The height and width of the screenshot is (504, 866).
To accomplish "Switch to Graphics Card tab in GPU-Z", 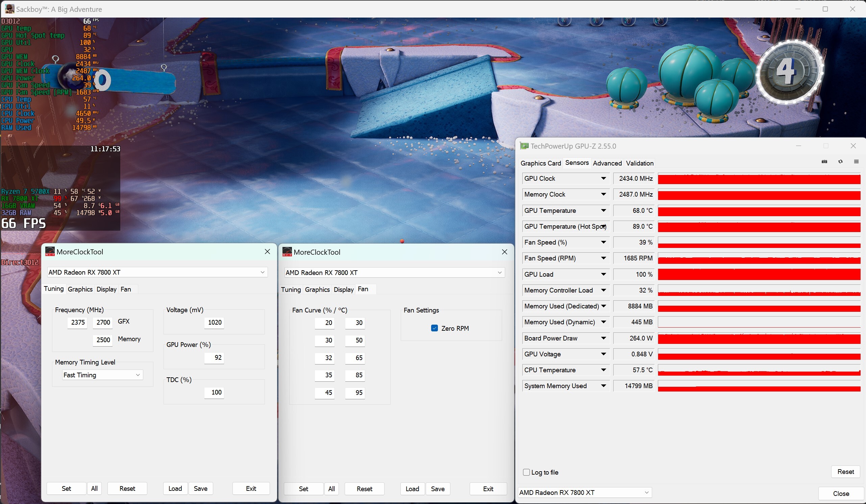I will pos(541,163).
